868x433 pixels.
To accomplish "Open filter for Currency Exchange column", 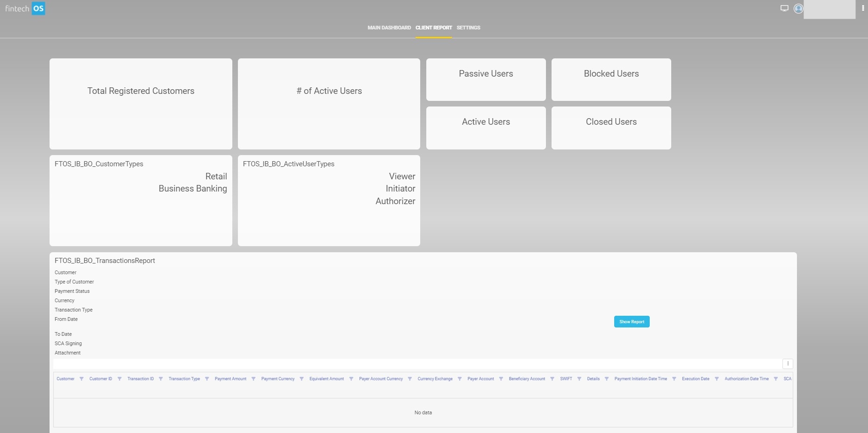I will coord(459,379).
